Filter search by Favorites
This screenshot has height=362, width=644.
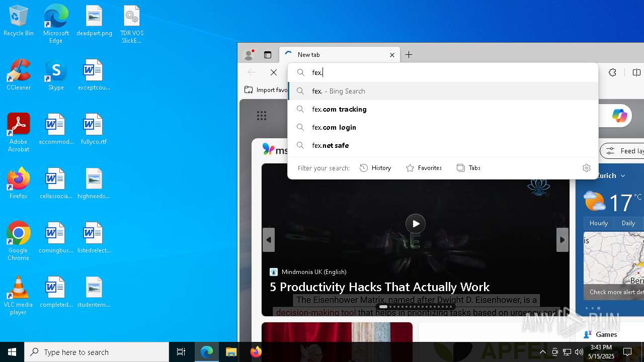tap(424, 168)
